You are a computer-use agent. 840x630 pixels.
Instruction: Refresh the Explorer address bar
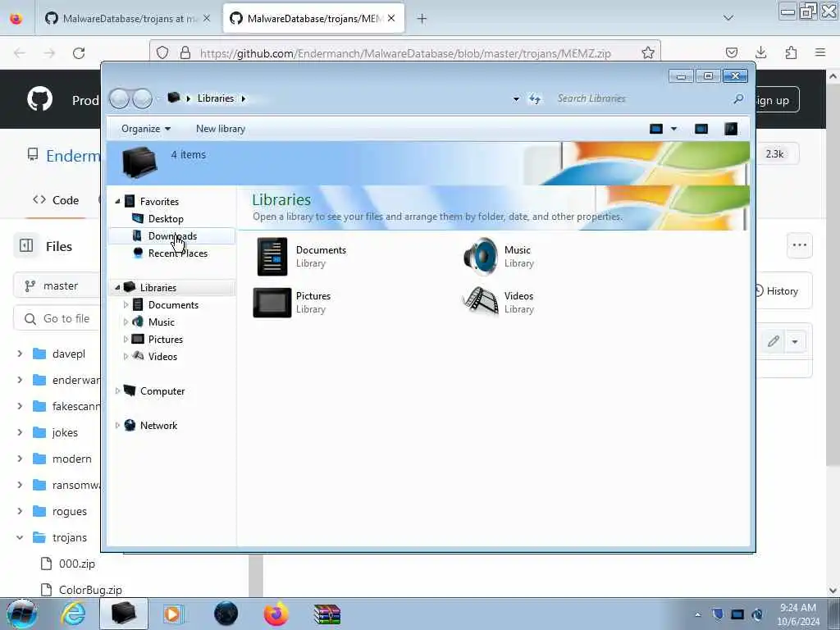pos(535,98)
